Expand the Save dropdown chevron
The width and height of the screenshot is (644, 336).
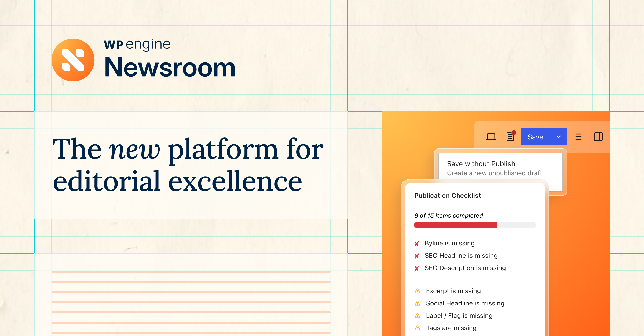pos(559,137)
